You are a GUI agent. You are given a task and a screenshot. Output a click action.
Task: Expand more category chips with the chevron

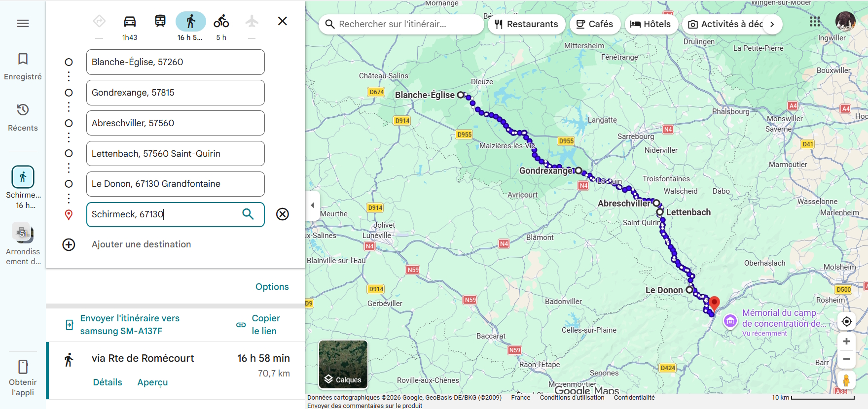click(772, 24)
